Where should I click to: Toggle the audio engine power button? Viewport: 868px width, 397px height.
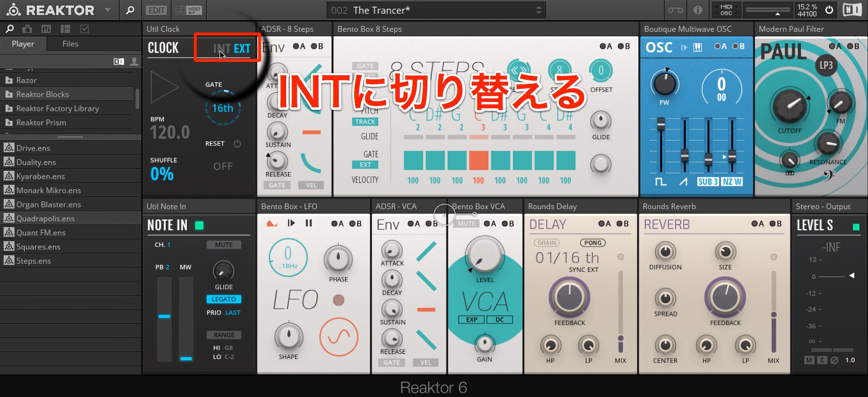coord(829,10)
